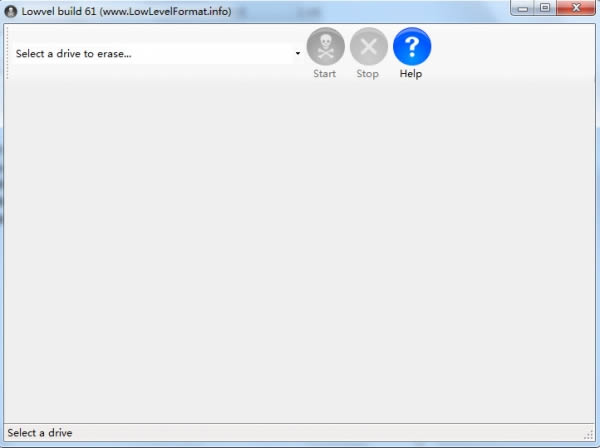Minimize the Lowvel window
600x448 pixels.
[x=523, y=8]
